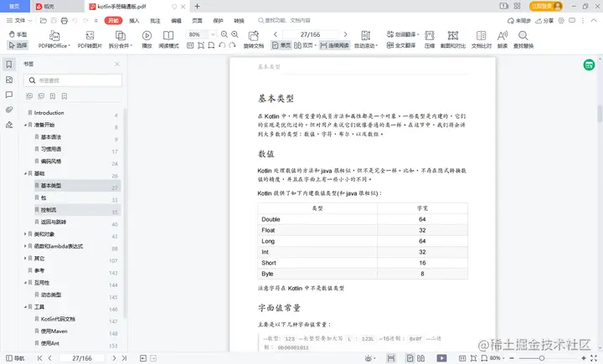Image resolution: width=603 pixels, height=364 pixels.
Task: Switch to 单页 single page view
Action: [x=281, y=45]
